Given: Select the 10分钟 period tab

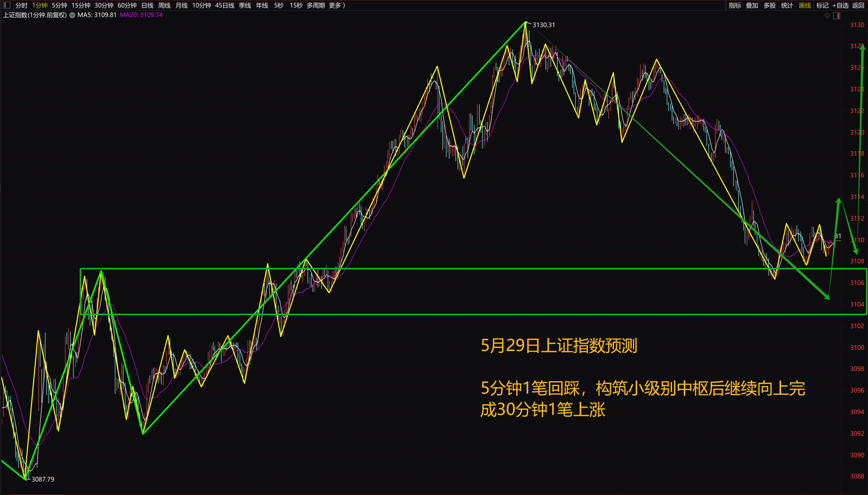Looking at the screenshot, I should (202, 5).
